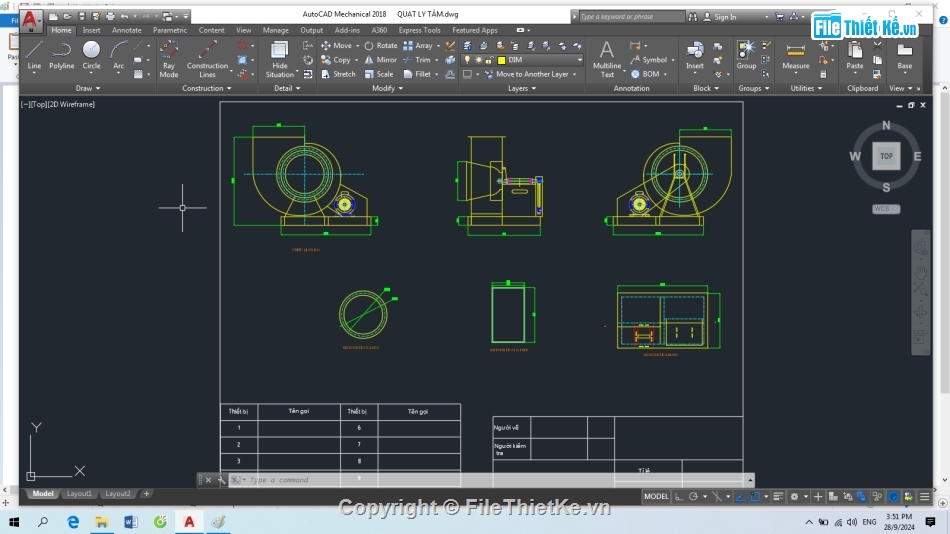The height and width of the screenshot is (534, 950).
Task: Click the Symbol annotation tool
Action: (x=649, y=60)
